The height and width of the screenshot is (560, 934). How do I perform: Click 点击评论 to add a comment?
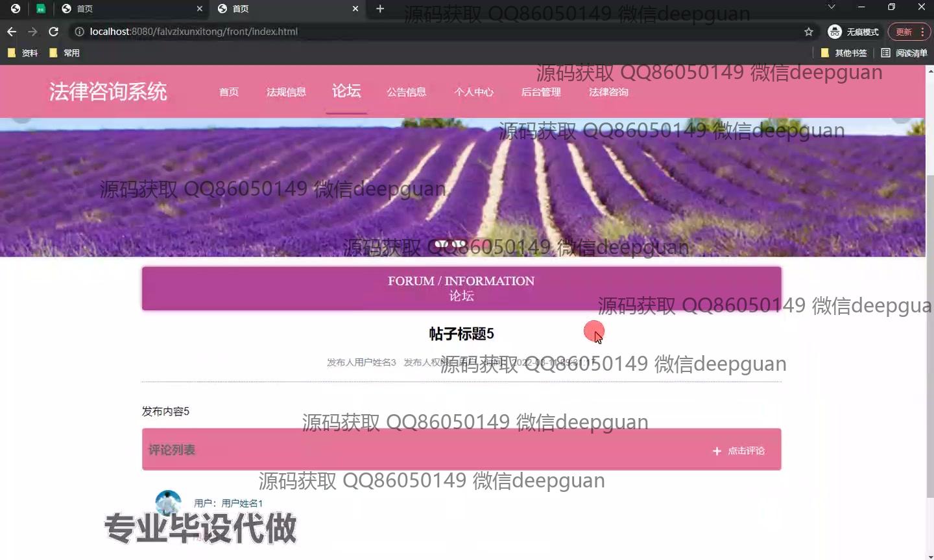(739, 450)
